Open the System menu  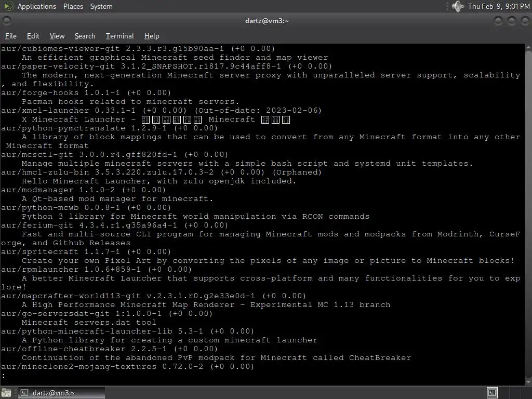[x=101, y=6]
